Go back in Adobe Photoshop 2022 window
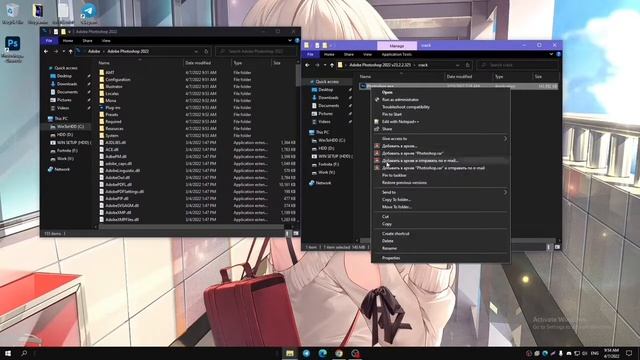 [x=46, y=51]
